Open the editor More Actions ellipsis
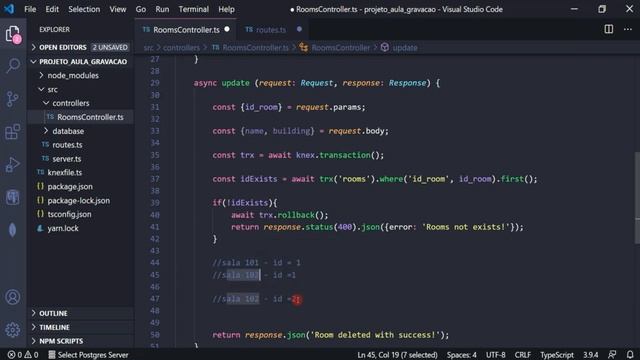 [x=628, y=29]
